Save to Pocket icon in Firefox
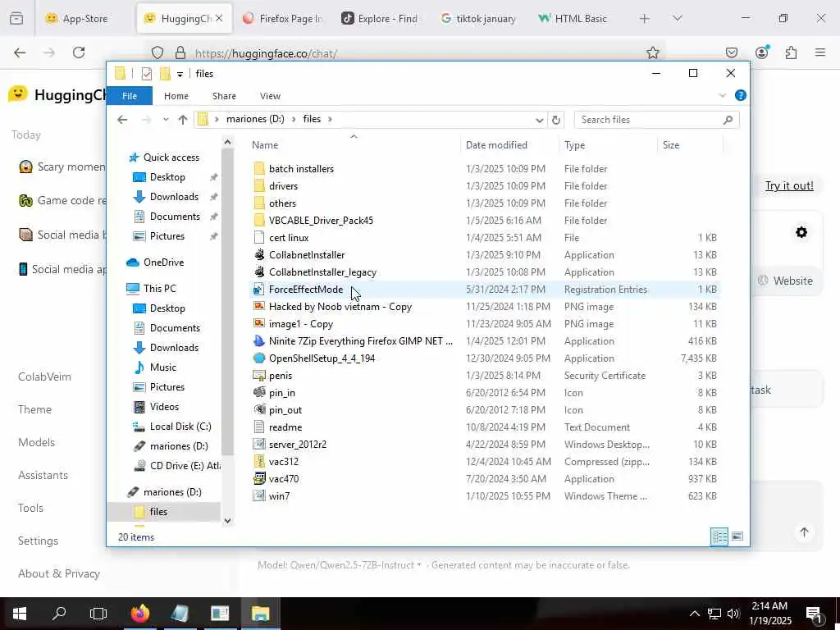The width and height of the screenshot is (840, 630). coord(732,52)
